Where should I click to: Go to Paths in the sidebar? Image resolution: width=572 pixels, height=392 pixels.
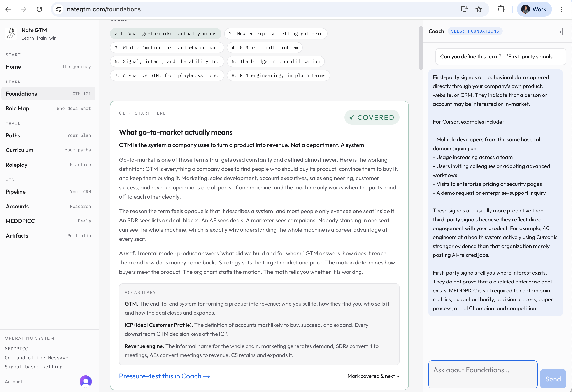tap(48, 135)
